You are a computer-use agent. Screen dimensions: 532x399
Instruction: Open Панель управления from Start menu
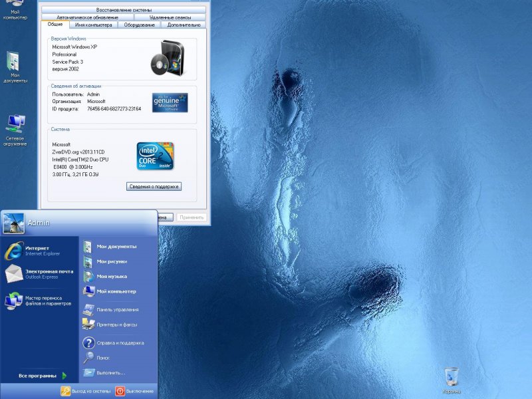coord(110,310)
